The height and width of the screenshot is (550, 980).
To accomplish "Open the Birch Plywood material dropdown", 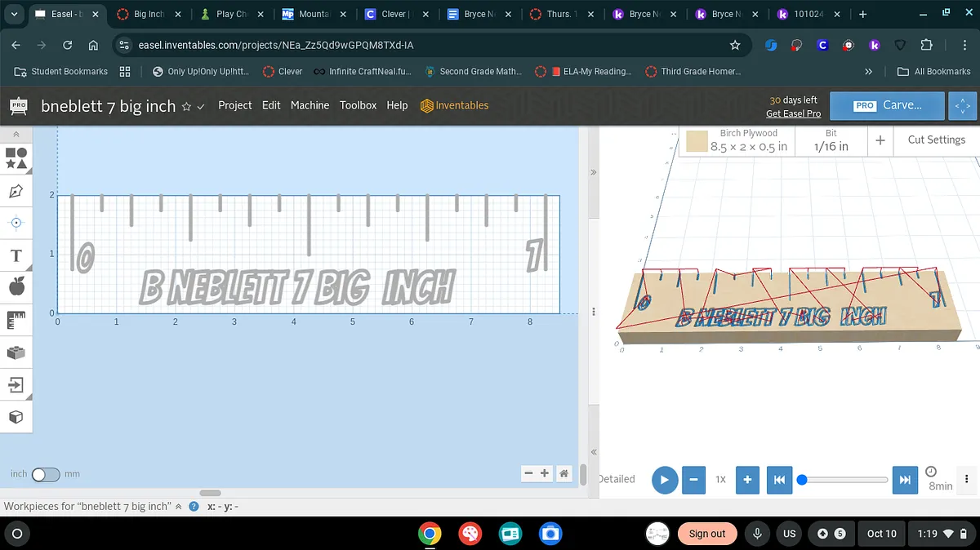I will point(737,140).
